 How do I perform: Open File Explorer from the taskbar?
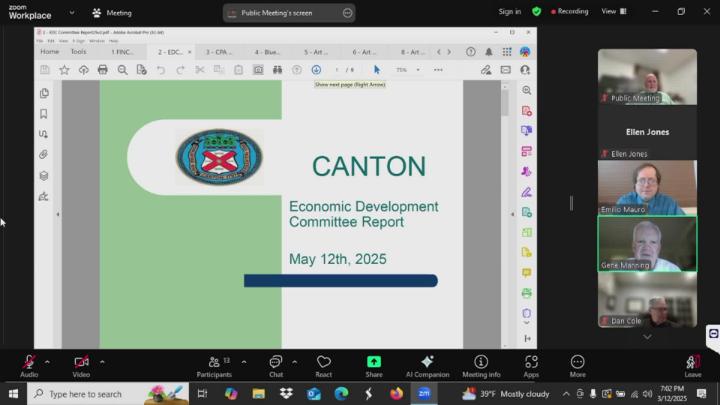pyautogui.click(x=259, y=394)
